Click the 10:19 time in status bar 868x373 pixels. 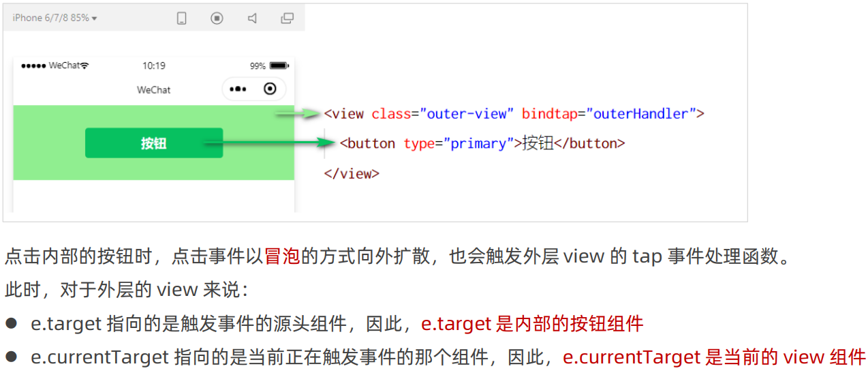pos(154,66)
